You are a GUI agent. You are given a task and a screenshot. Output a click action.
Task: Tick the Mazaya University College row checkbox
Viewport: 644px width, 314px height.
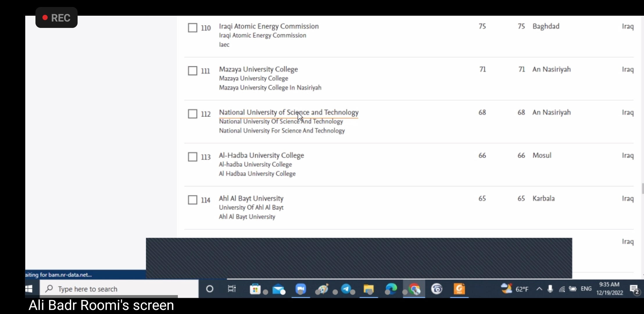(192, 71)
